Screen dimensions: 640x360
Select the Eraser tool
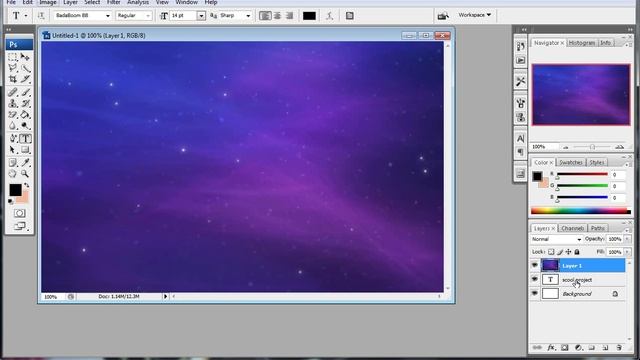coord(13,115)
